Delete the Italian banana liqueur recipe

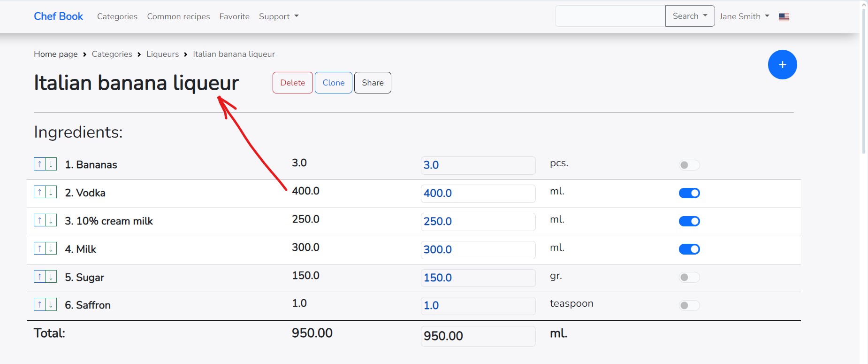(x=292, y=83)
